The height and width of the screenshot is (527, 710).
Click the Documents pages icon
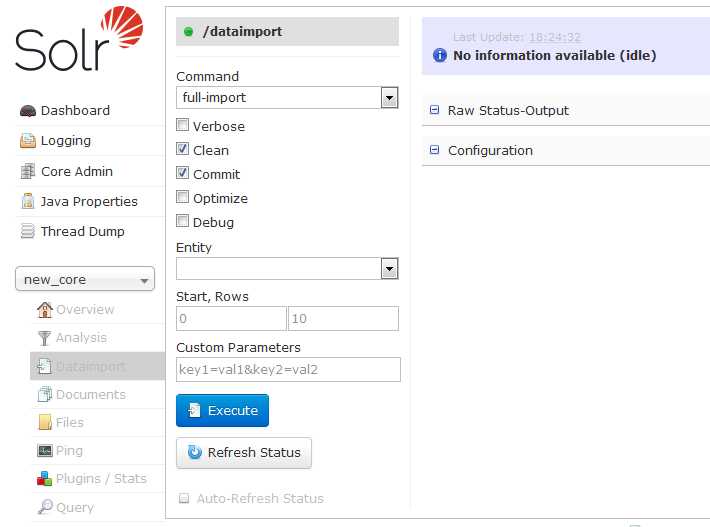pos(44,394)
